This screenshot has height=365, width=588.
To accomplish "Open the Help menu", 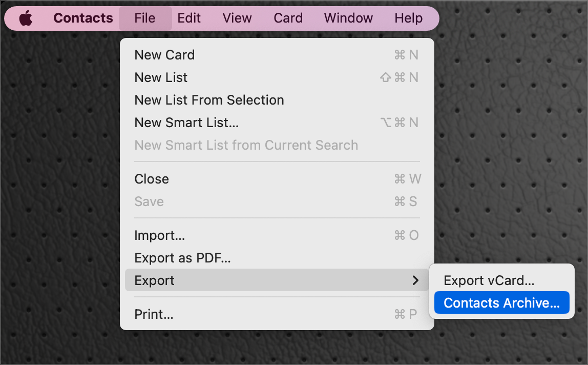I will click(408, 18).
